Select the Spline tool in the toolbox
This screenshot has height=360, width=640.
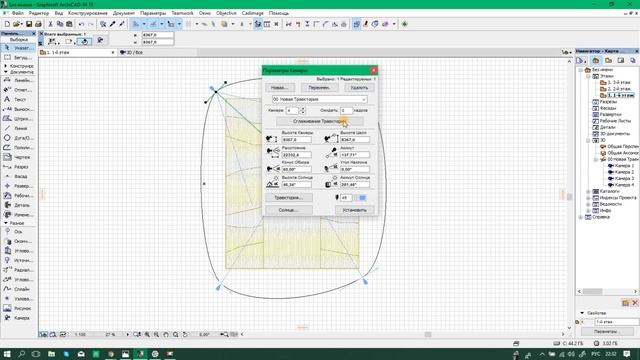click(x=18, y=289)
